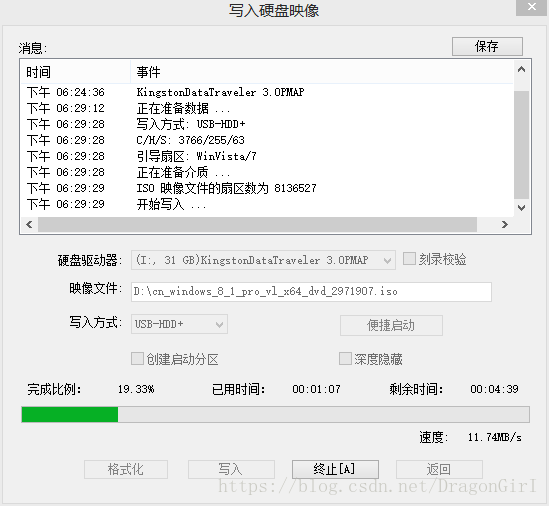Click the 写入 button
549x506 pixels.
(x=231, y=469)
